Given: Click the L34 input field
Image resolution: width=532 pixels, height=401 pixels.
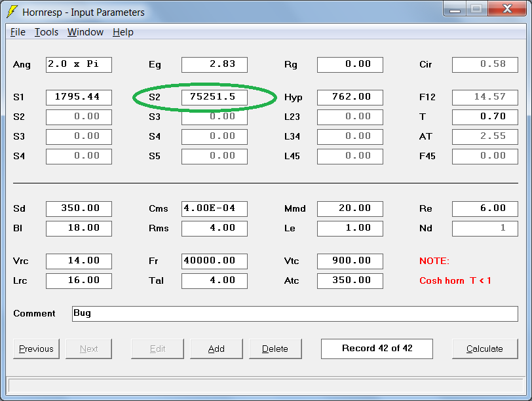Looking at the screenshot, I should [350, 137].
